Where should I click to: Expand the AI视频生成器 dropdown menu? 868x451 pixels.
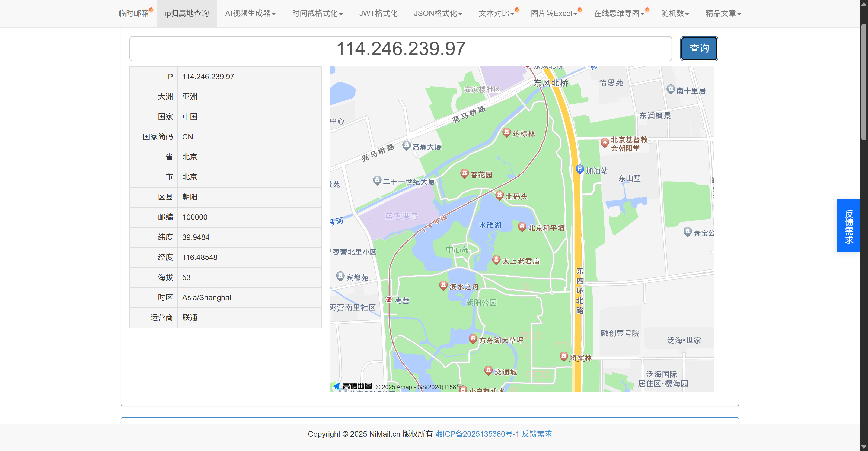pos(250,14)
